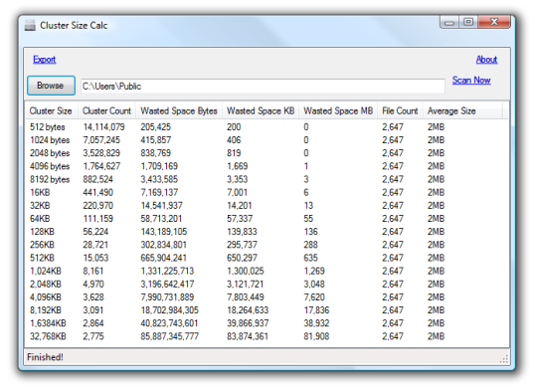Click the Cluster Size Calc title bar icon
This screenshot has width=537, height=392.
(x=30, y=26)
